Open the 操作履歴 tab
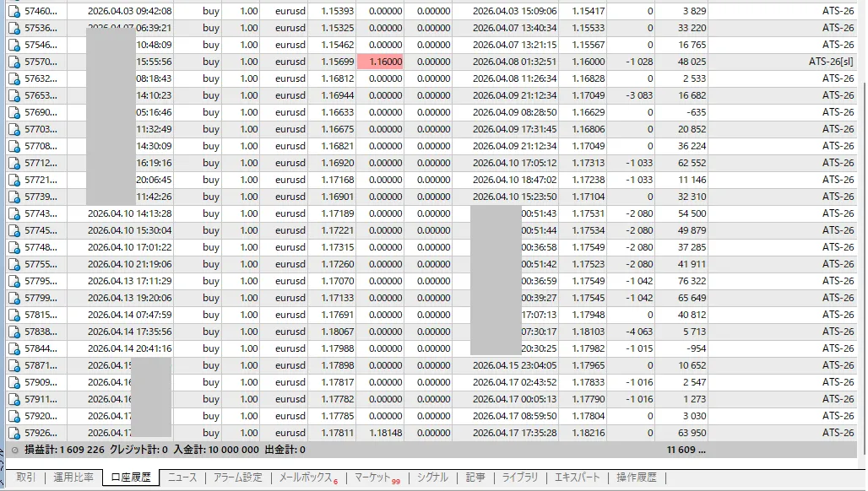The width and height of the screenshot is (868, 491). point(637,478)
